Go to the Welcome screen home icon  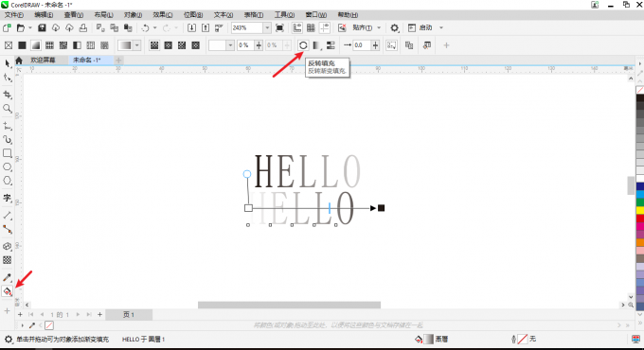(x=19, y=61)
